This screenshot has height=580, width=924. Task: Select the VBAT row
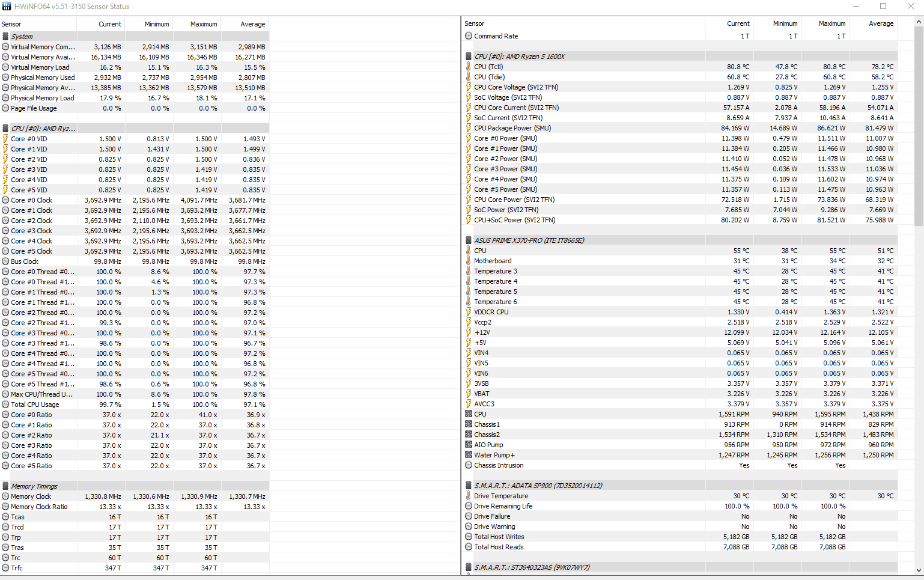[680, 394]
